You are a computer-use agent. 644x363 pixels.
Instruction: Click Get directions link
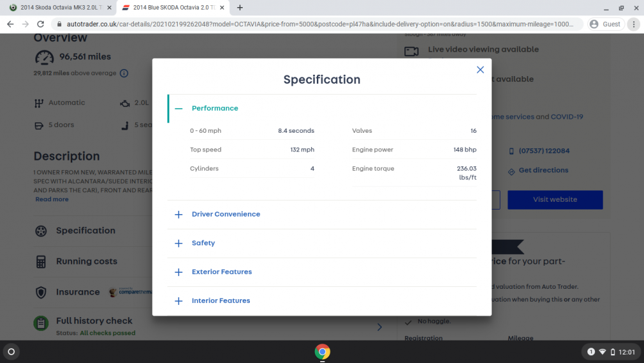click(544, 170)
